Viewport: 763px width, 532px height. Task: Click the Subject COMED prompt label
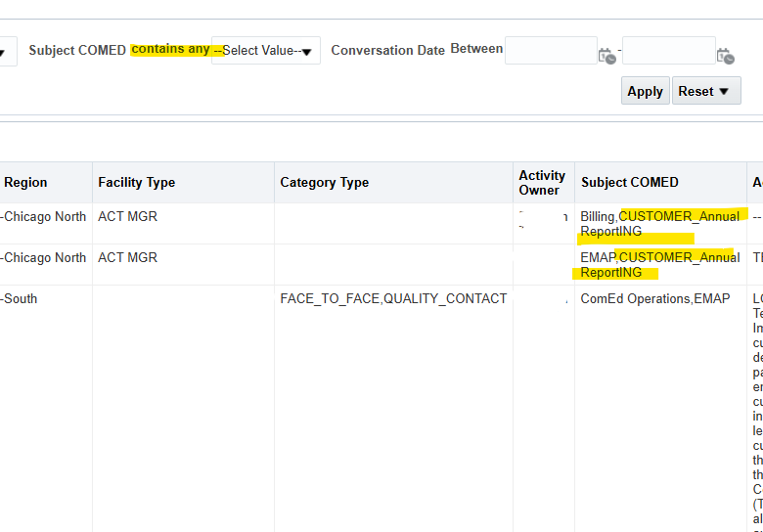pyautogui.click(x=77, y=50)
